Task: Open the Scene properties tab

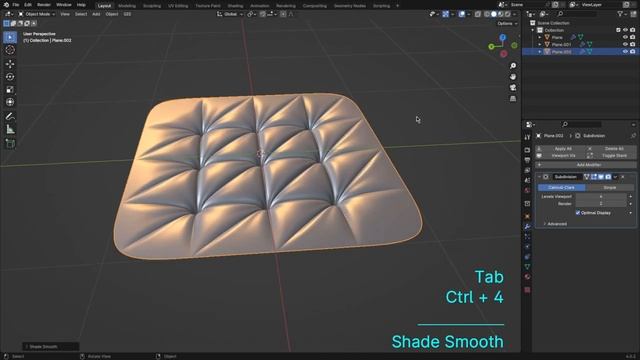Action: click(527, 180)
